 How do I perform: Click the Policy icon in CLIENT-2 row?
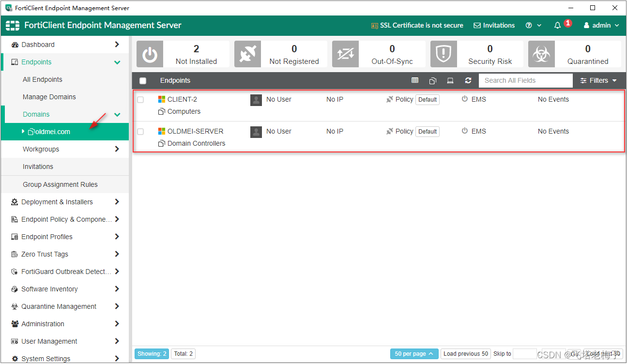point(390,99)
